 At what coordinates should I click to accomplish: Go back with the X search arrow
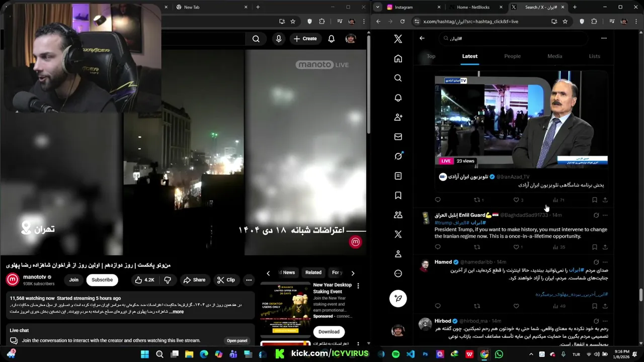422,38
